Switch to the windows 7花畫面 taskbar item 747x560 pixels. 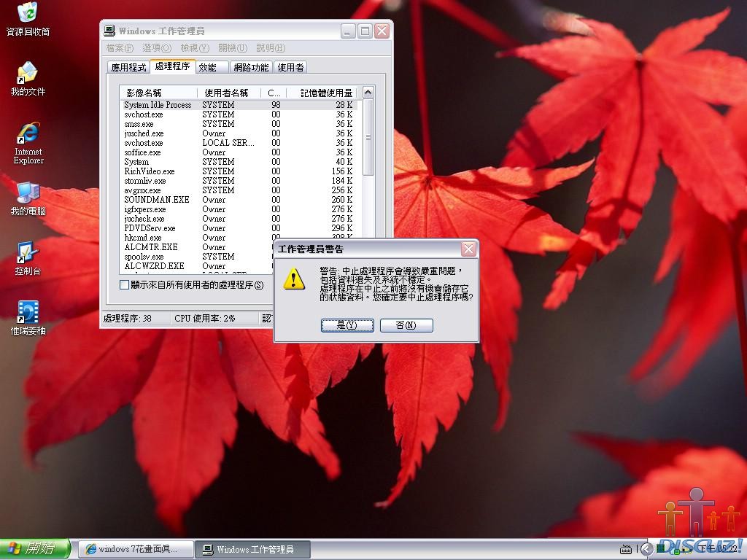136,549
